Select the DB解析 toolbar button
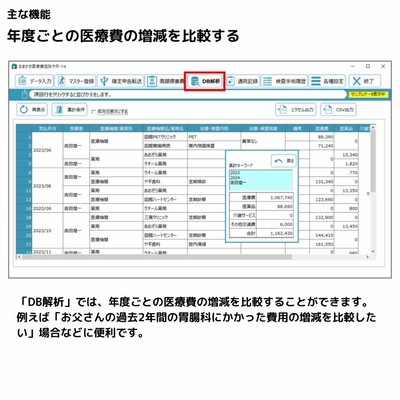 [205, 81]
